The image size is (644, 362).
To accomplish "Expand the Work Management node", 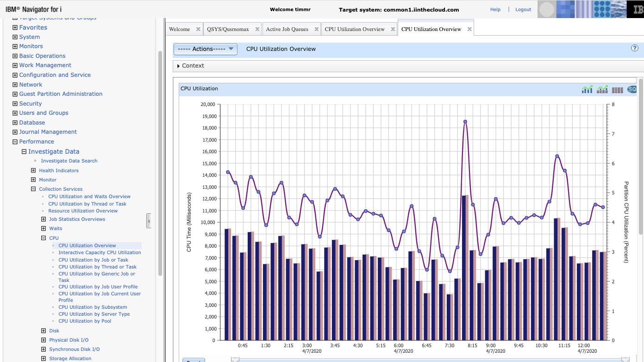I will click(14, 65).
